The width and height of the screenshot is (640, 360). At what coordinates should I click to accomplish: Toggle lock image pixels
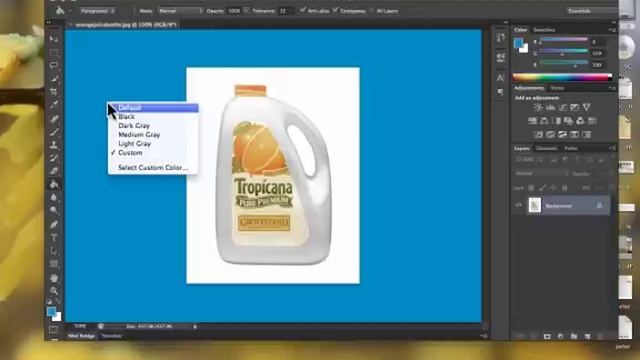pos(542,188)
